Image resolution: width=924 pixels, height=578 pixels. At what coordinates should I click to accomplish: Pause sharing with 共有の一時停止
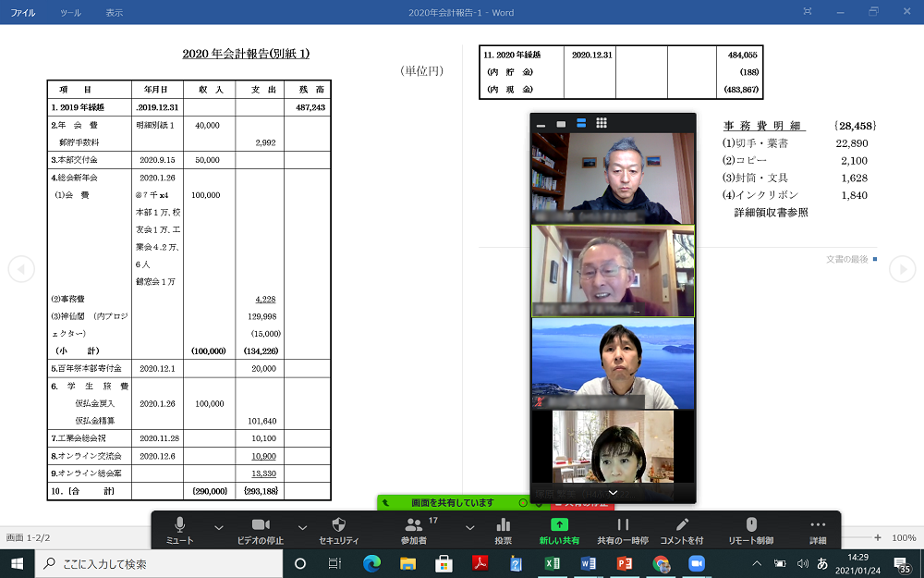[623, 530]
